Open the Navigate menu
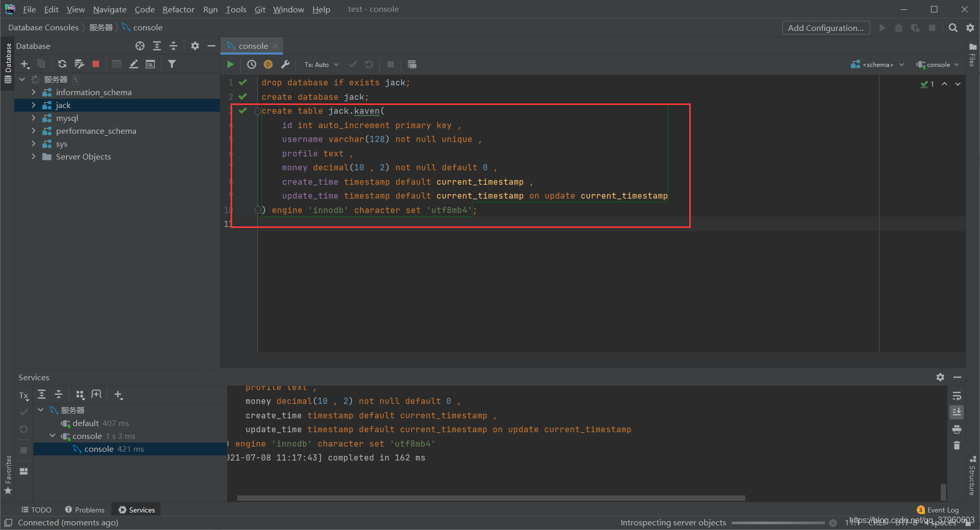 pyautogui.click(x=110, y=9)
